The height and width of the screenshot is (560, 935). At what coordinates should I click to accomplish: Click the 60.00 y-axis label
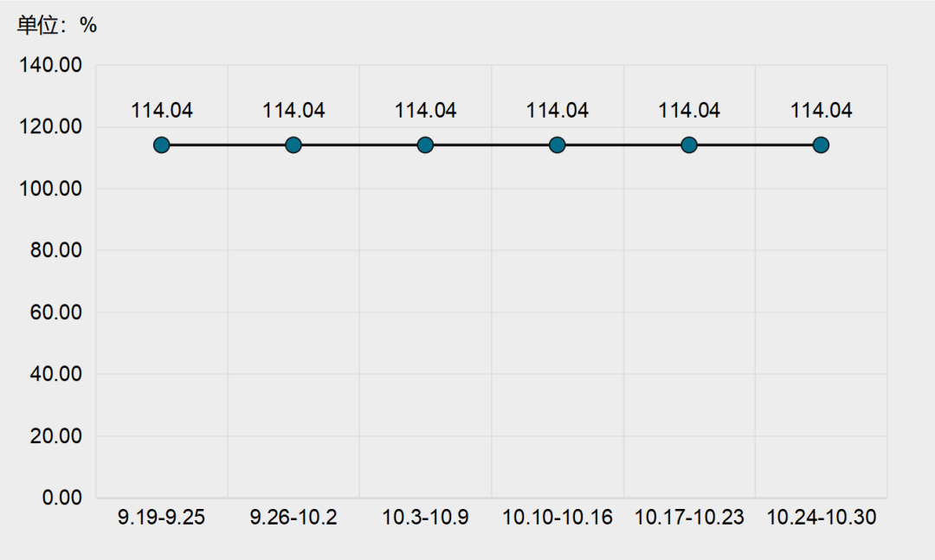(x=56, y=312)
